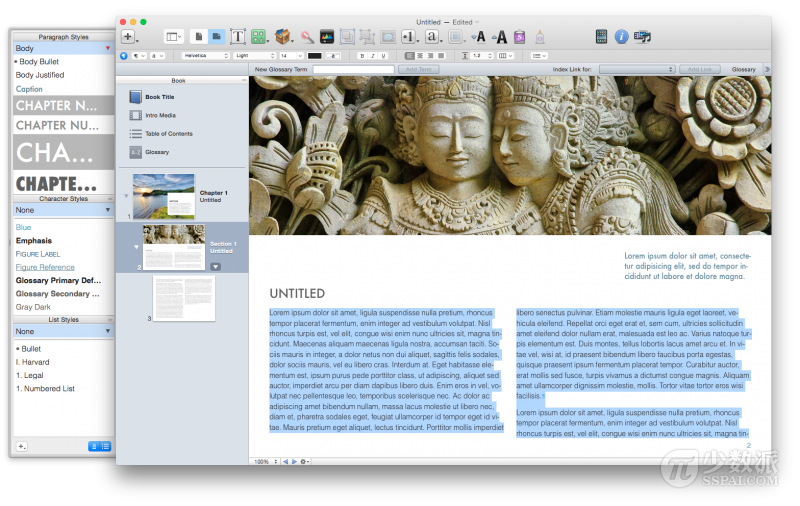Toggle underline formatting

click(384, 56)
